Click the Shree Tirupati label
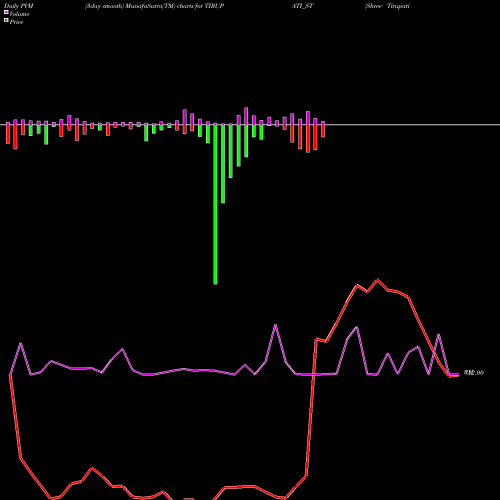500x500 pixels. (x=387, y=6)
